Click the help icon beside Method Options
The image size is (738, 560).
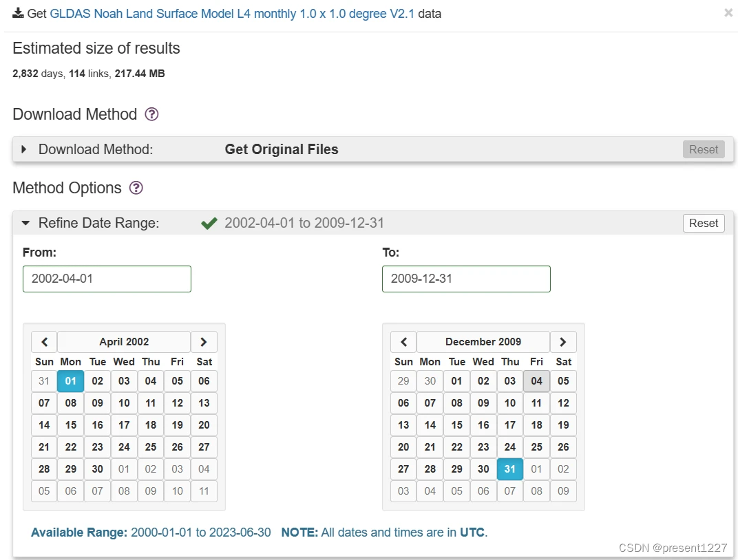(136, 188)
